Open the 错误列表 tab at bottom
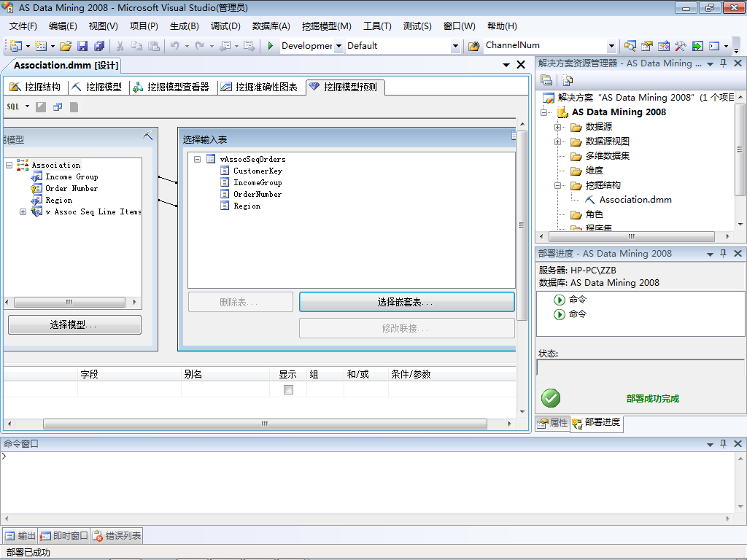 117,536
